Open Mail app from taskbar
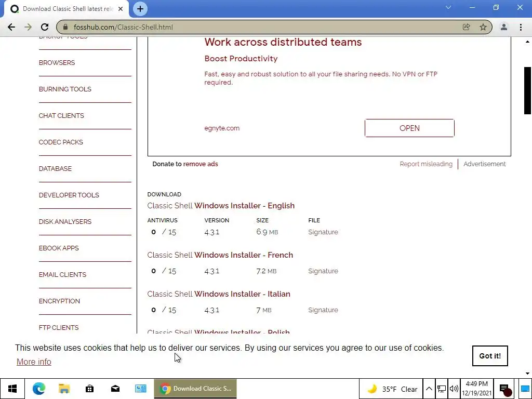This screenshot has height=399, width=532. pos(115,389)
